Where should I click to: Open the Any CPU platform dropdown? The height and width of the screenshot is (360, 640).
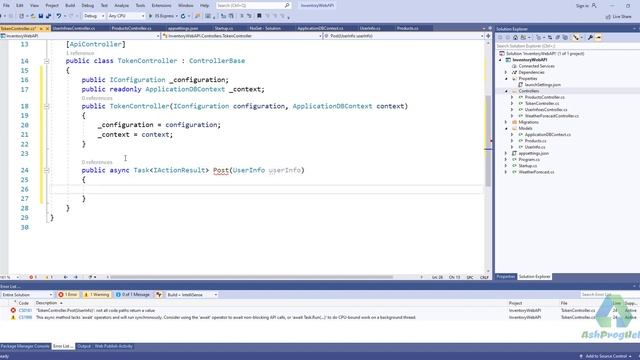[x=126, y=16]
